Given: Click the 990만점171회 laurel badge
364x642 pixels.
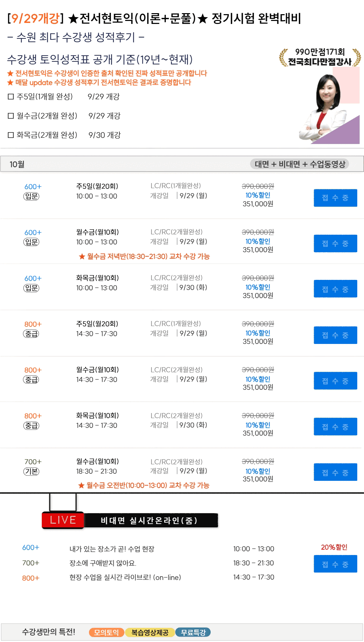Looking at the screenshot, I should [x=320, y=57].
